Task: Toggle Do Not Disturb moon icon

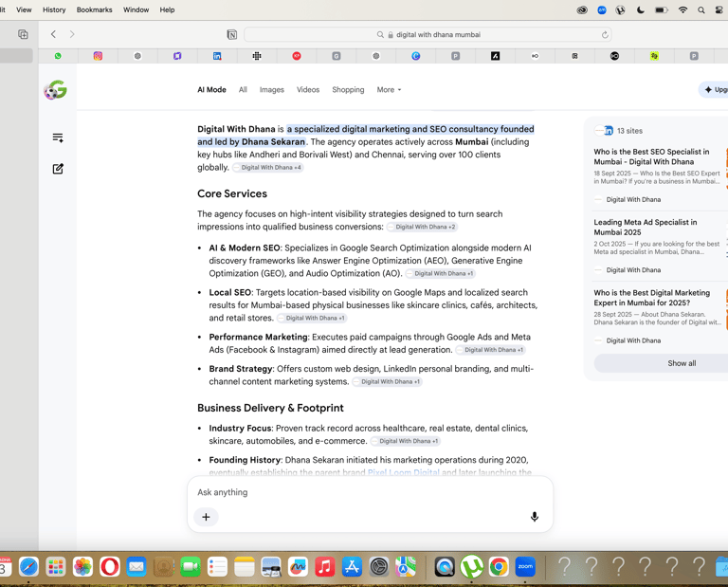Action: point(641,9)
